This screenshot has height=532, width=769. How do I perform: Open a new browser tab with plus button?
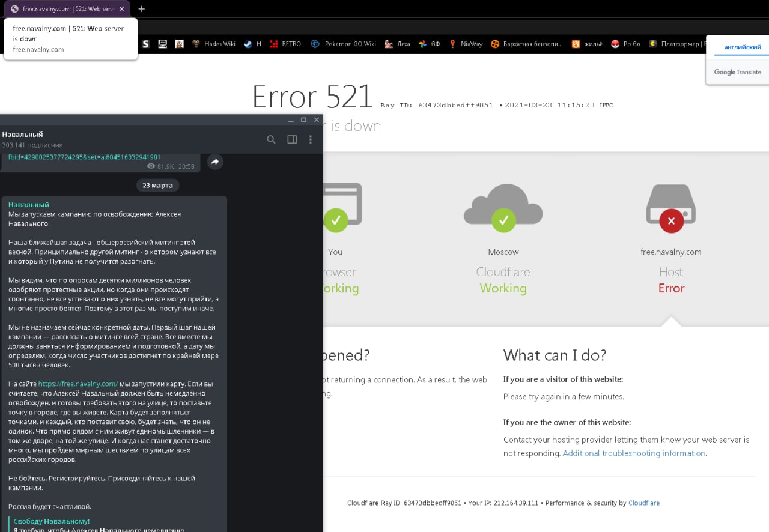coord(142,9)
